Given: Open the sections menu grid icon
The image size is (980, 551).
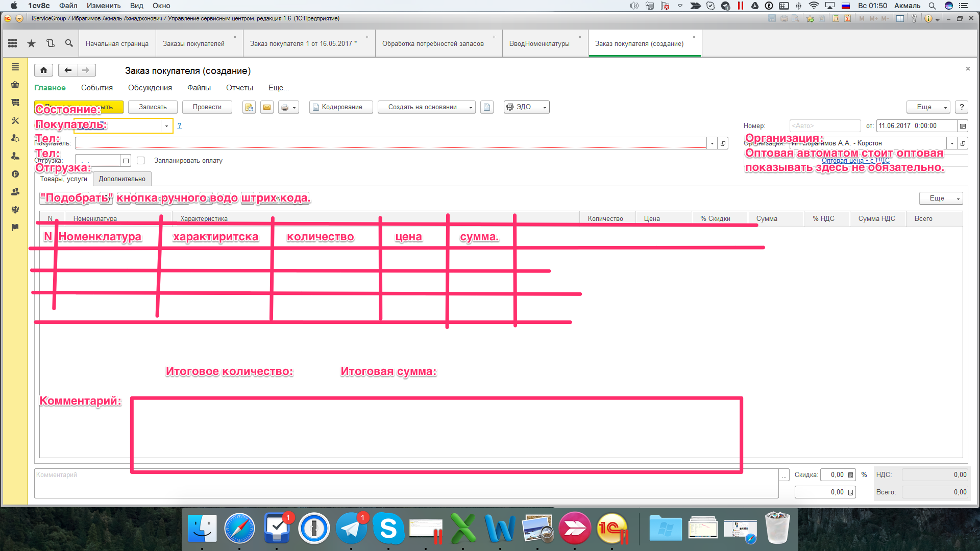Looking at the screenshot, I should click(x=13, y=43).
